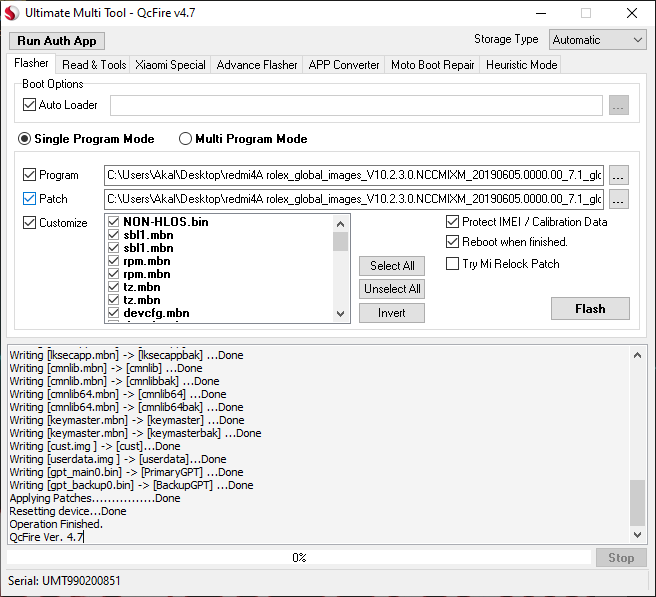Click the Stop button
Viewport: 656px width, 597px height.
[x=621, y=558]
